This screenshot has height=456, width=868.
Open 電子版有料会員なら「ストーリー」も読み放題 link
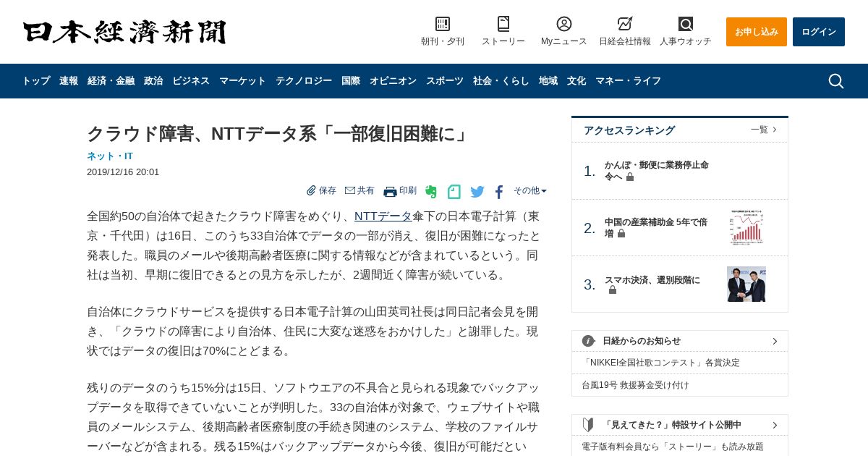point(673,447)
